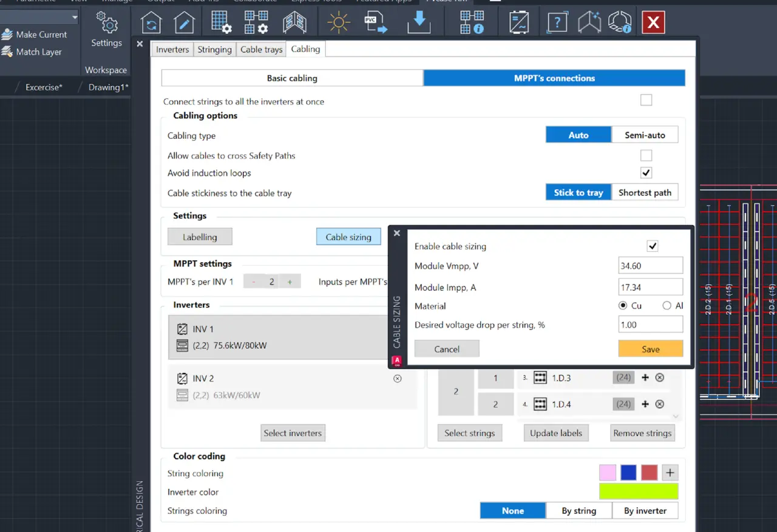Click the Labelling button
777x532 pixels.
pyautogui.click(x=200, y=237)
